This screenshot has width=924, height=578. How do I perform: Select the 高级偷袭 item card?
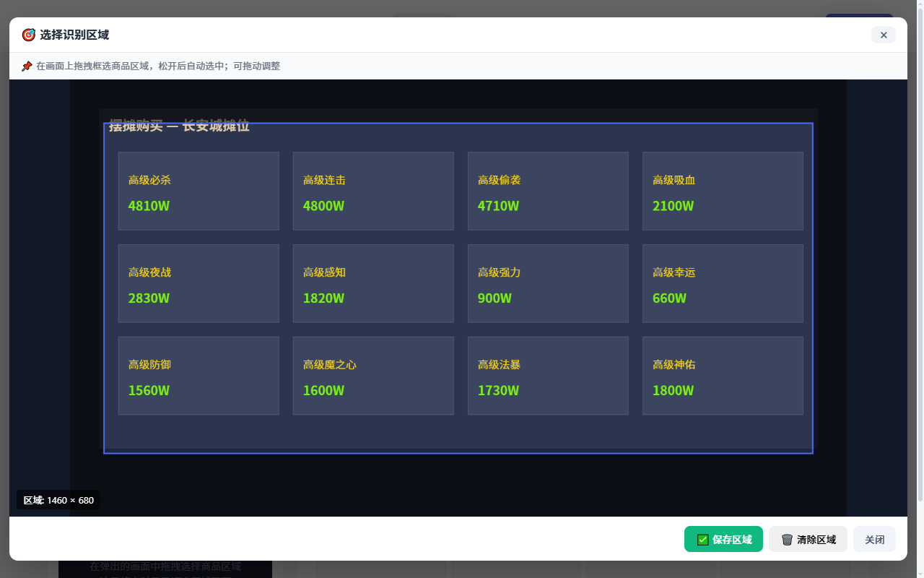(x=548, y=191)
